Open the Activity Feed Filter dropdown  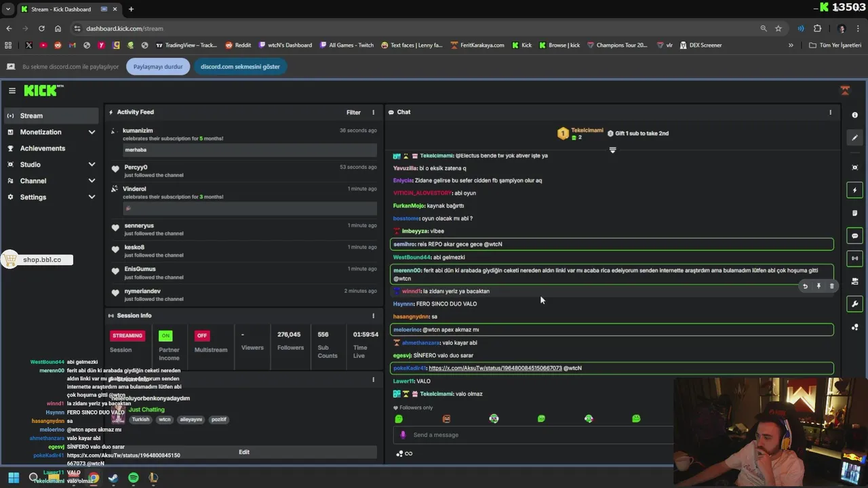pos(353,113)
